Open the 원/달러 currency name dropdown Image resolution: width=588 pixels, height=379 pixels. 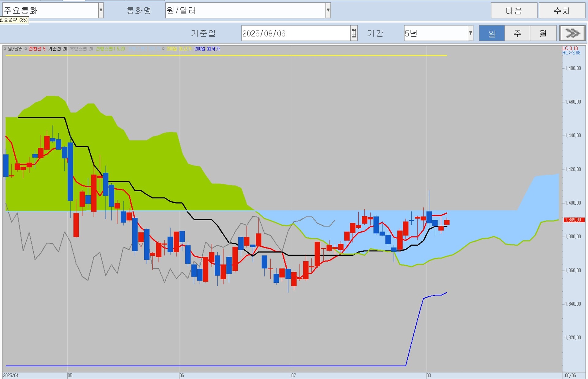pyautogui.click(x=328, y=11)
